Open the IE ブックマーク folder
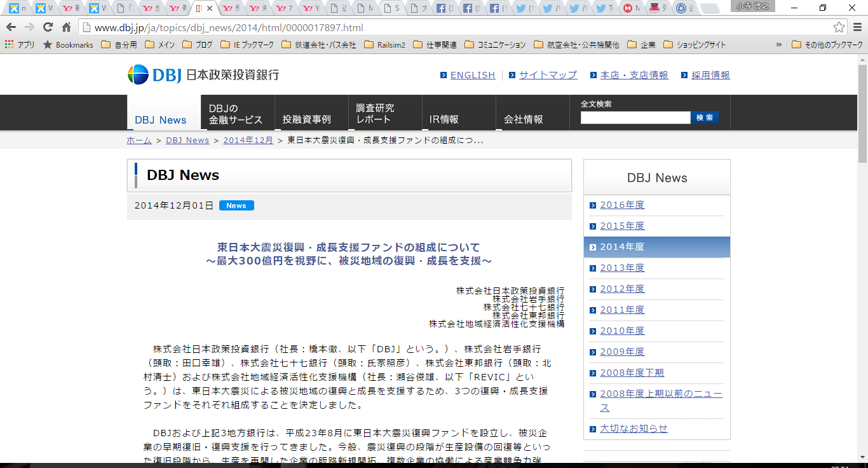868x468 pixels. (247, 45)
